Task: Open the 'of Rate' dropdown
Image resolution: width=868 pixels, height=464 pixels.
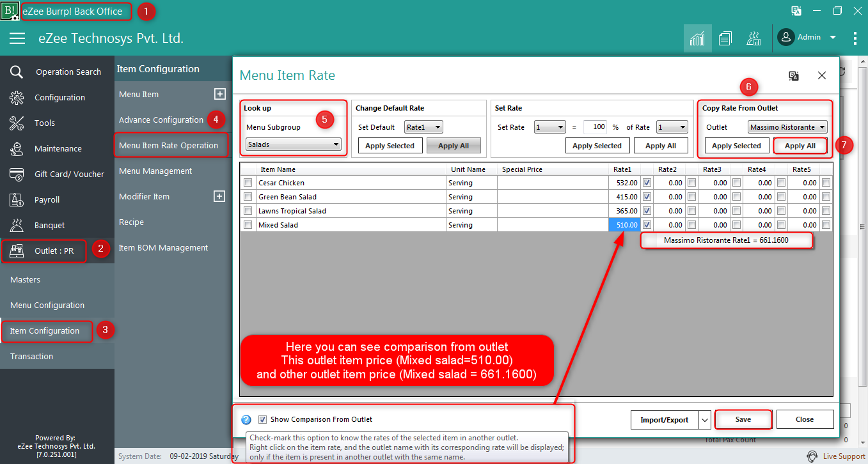Action: (672, 127)
